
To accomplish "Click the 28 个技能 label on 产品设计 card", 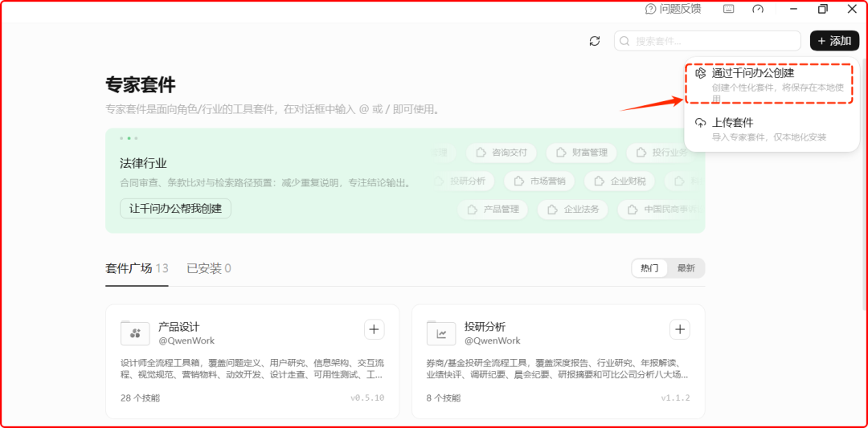I will pyautogui.click(x=141, y=398).
